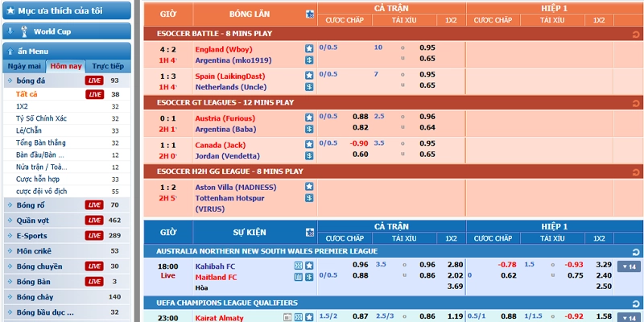Open the scoreboard icon for Kahibah FC
Image resolution: width=644 pixels, height=322 pixels.
pyautogui.click(x=299, y=266)
